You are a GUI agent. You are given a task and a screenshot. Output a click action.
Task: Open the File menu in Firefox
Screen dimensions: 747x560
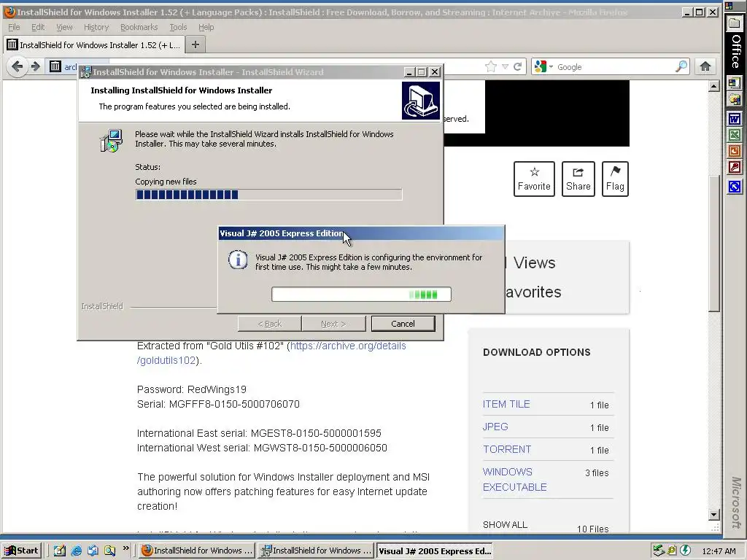pyautogui.click(x=14, y=27)
